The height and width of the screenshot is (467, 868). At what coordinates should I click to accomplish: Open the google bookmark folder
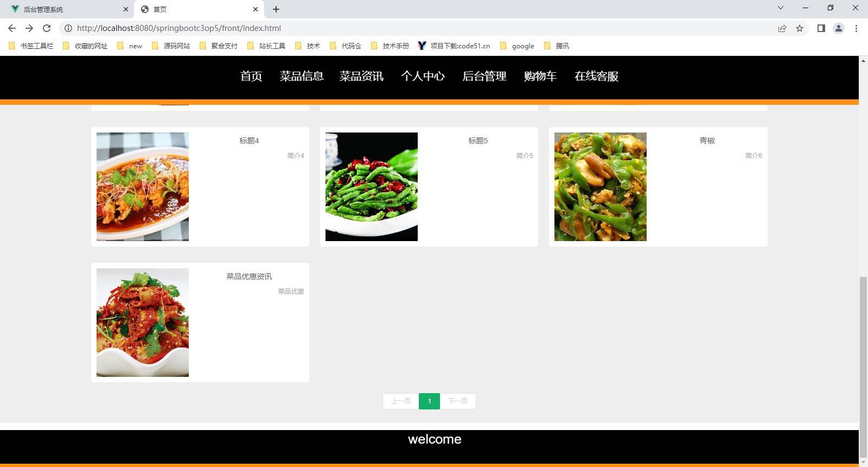[517, 46]
